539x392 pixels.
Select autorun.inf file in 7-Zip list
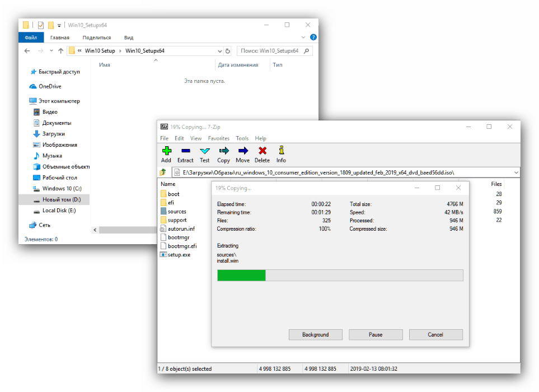pos(177,228)
